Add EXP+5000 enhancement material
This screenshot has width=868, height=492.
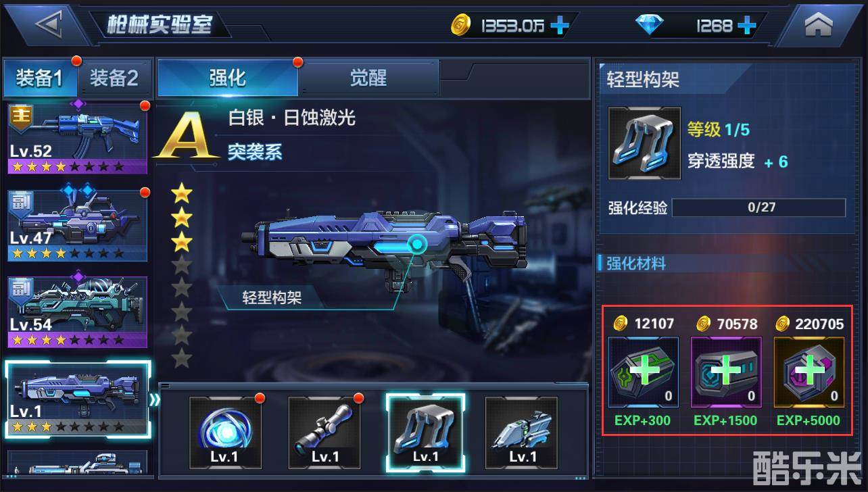[809, 372]
